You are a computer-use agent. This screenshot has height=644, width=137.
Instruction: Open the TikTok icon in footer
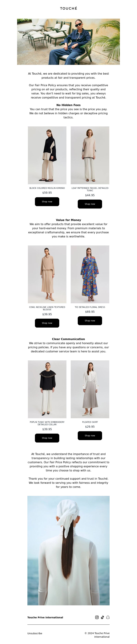point(102,617)
